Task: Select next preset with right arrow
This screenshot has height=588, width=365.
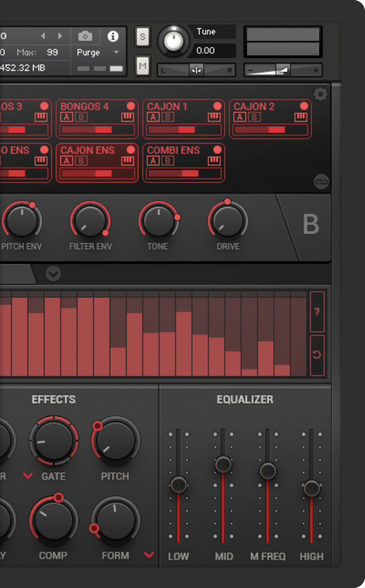Action: click(60, 36)
